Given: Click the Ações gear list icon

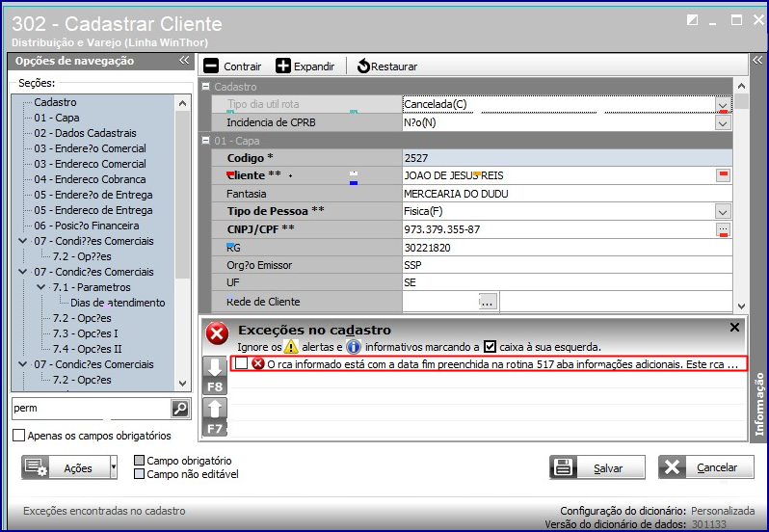Looking at the screenshot, I should [x=36, y=467].
